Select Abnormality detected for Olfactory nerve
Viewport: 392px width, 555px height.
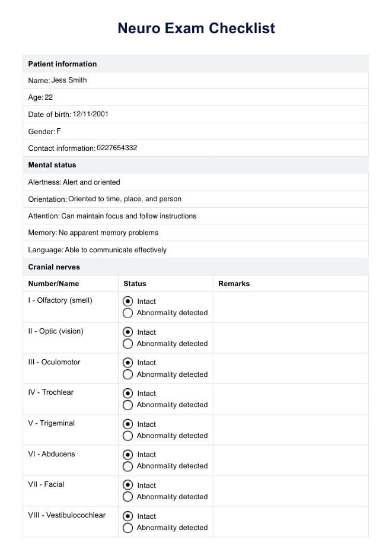(x=128, y=313)
